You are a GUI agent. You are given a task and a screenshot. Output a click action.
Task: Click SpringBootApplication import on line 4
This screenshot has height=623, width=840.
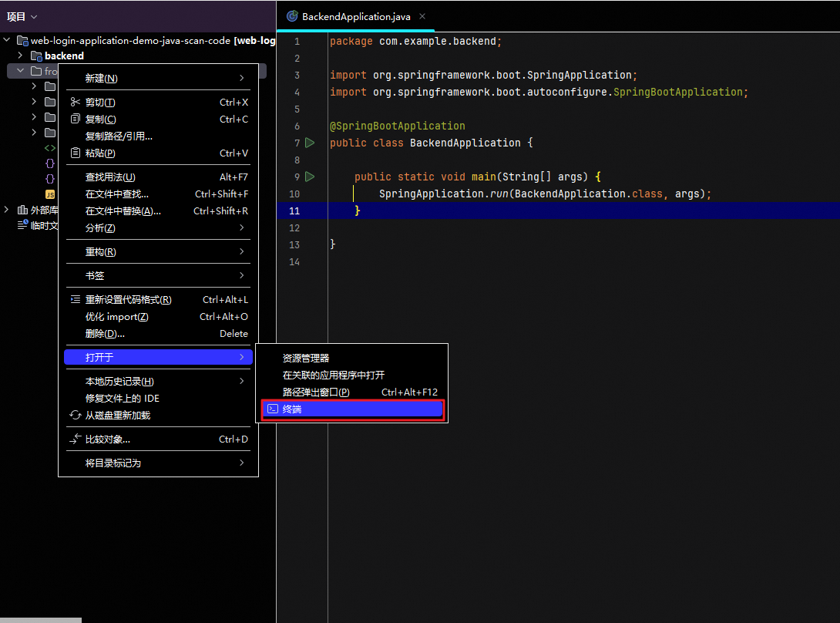pyautogui.click(x=677, y=93)
